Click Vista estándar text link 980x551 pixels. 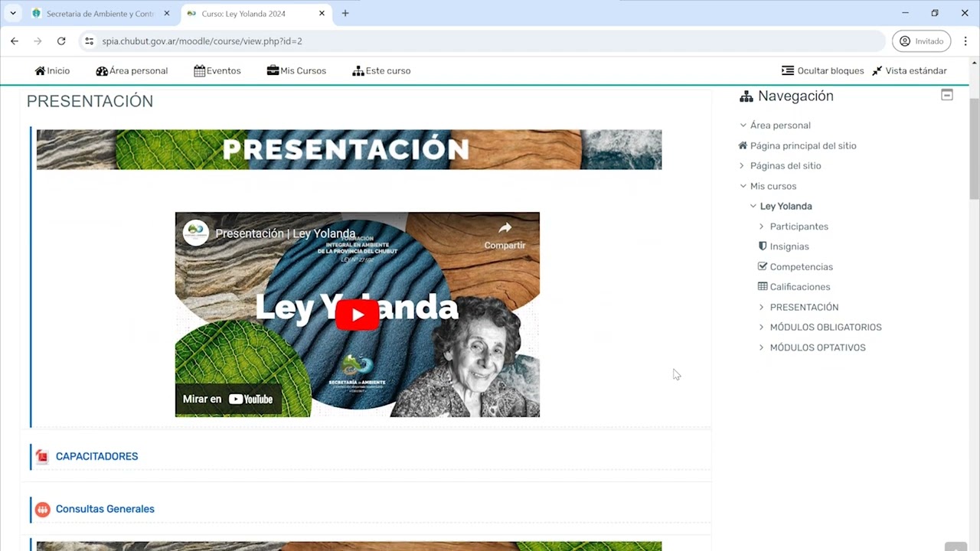pyautogui.click(x=916, y=70)
